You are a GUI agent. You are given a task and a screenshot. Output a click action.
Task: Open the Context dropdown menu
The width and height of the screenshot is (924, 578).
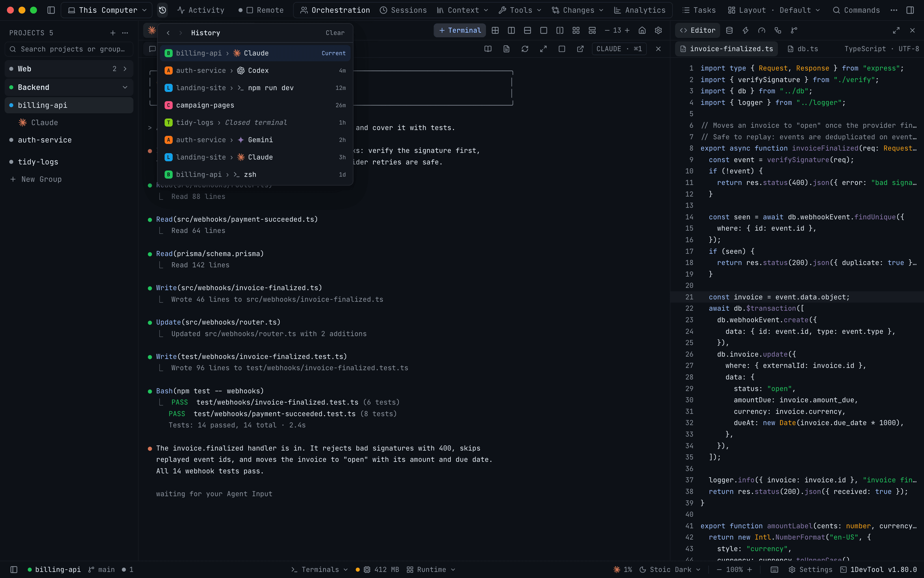(x=463, y=10)
